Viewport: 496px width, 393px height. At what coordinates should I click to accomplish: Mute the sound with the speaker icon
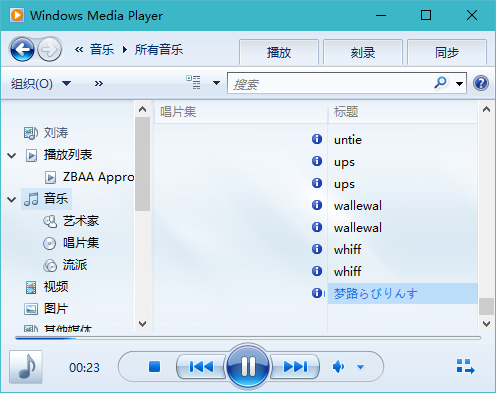[338, 367]
